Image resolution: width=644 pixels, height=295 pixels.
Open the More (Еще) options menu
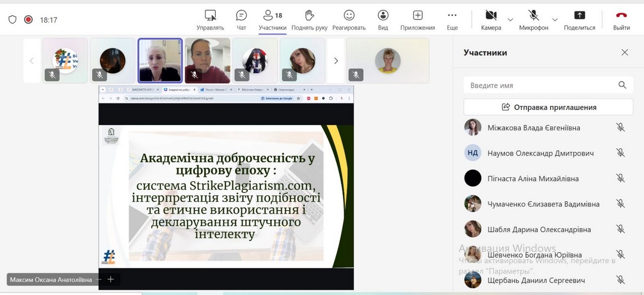coord(452,16)
